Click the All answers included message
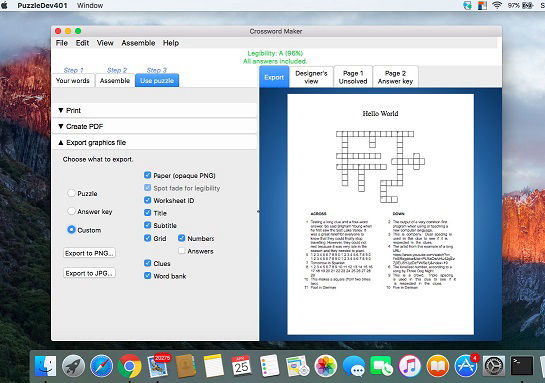The width and height of the screenshot is (545, 383). tap(275, 61)
